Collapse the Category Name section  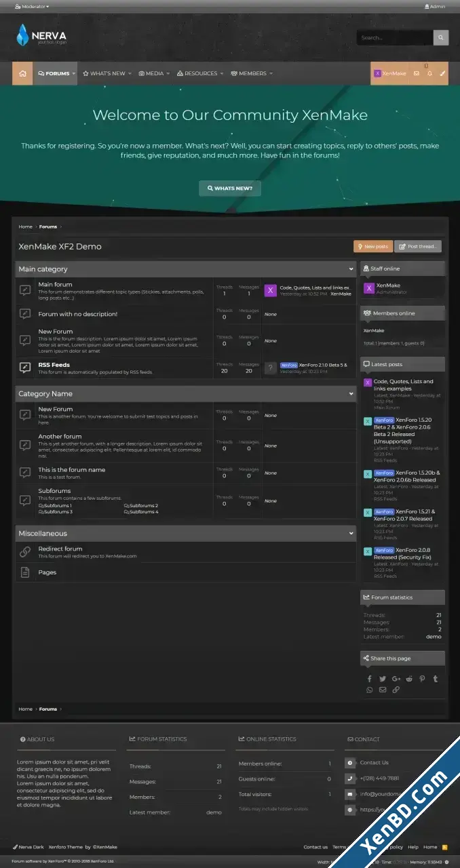coord(351,394)
